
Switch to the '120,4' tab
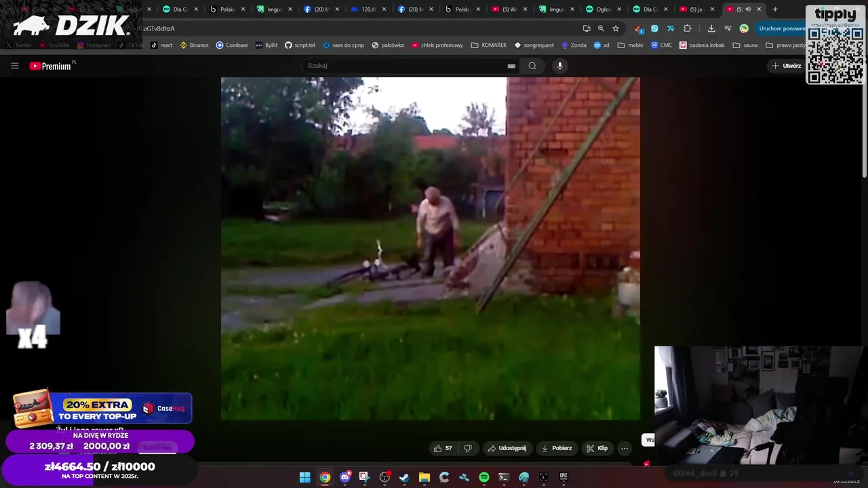[x=370, y=9]
